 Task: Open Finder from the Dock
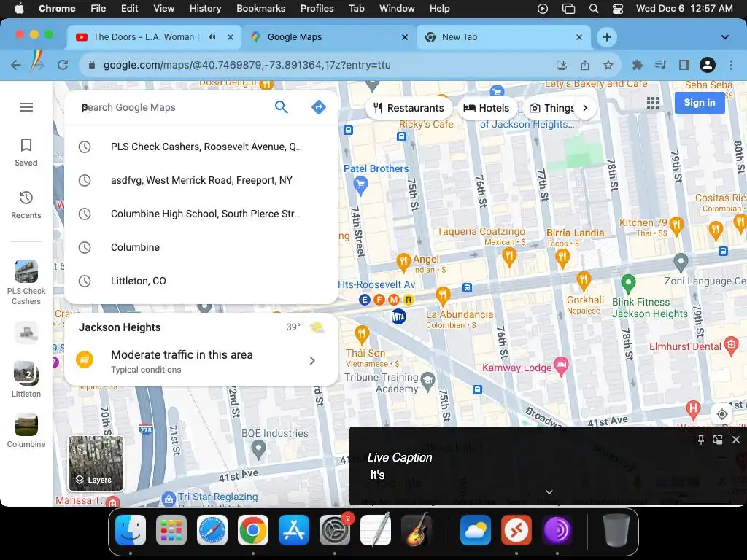[x=130, y=530]
